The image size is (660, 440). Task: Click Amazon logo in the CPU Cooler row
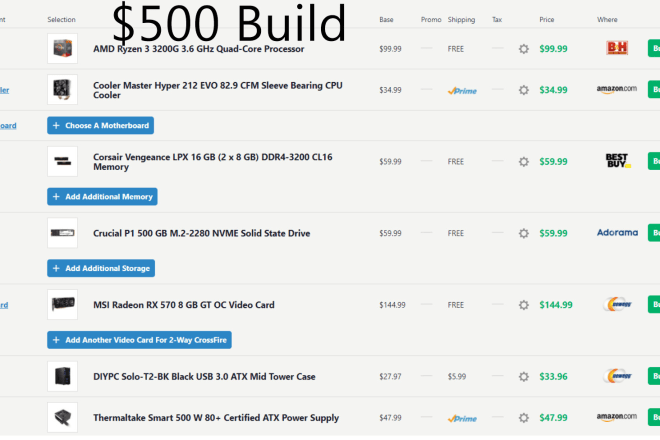pos(617,89)
